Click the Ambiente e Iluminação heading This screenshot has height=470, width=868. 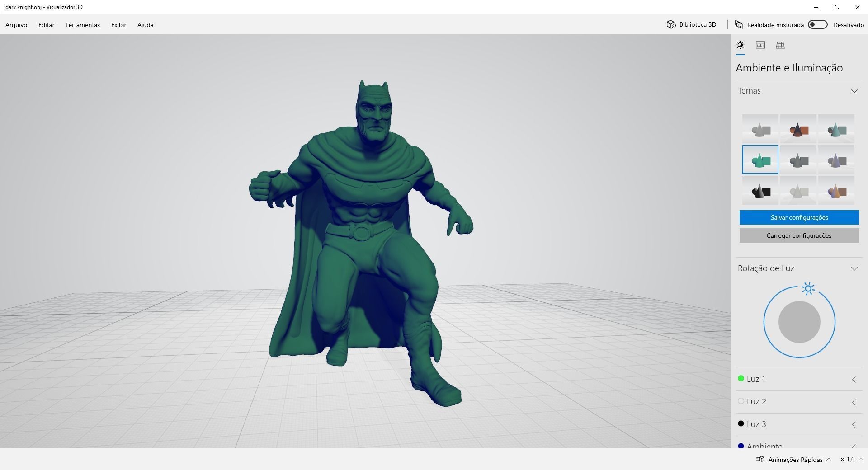click(x=789, y=68)
